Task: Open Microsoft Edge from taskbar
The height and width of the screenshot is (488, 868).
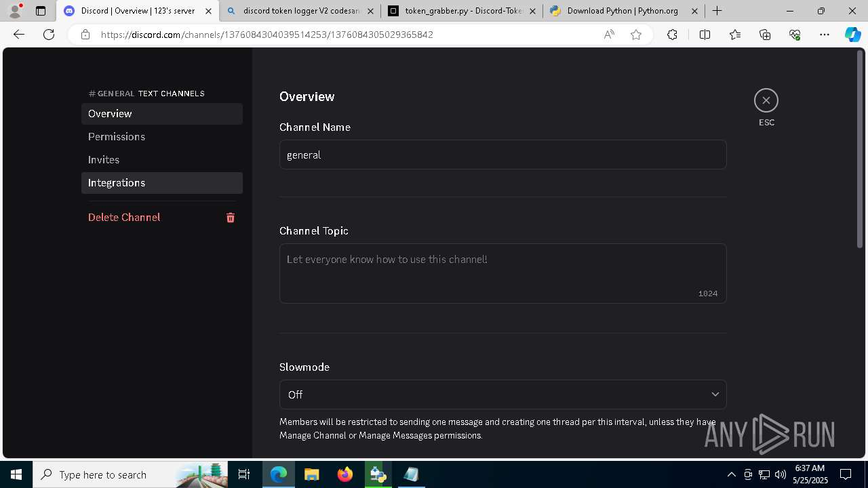Action: tap(279, 474)
